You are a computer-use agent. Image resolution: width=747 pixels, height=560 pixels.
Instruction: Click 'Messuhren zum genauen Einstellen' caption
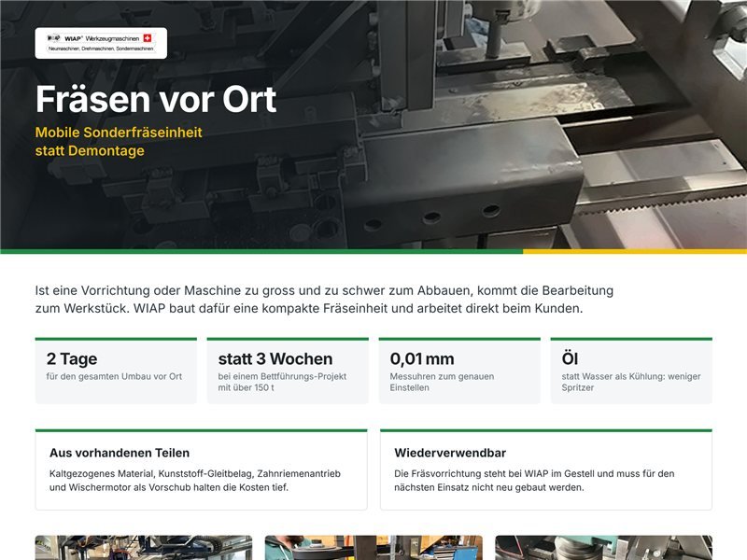(442, 382)
